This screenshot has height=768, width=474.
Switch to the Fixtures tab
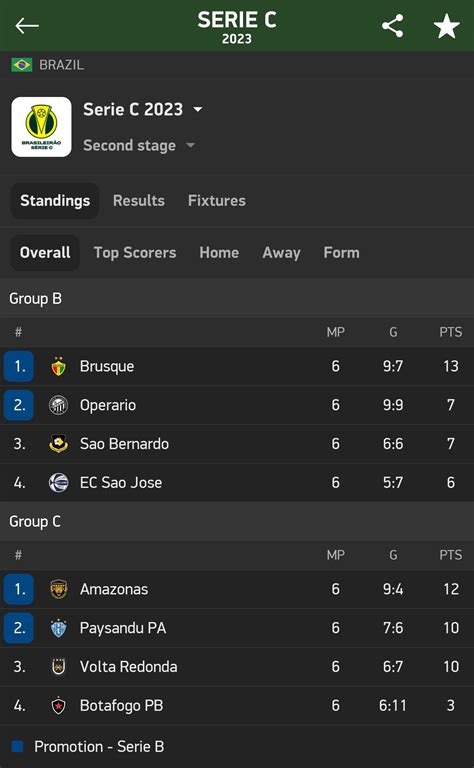click(217, 200)
